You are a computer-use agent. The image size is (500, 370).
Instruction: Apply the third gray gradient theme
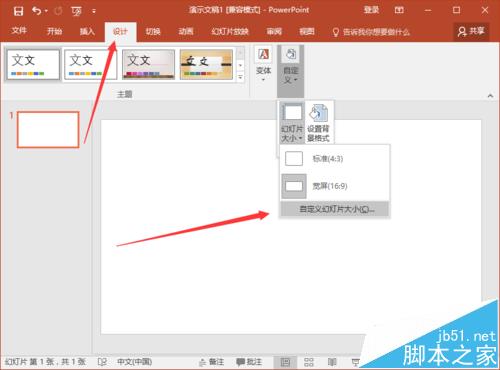coord(148,64)
